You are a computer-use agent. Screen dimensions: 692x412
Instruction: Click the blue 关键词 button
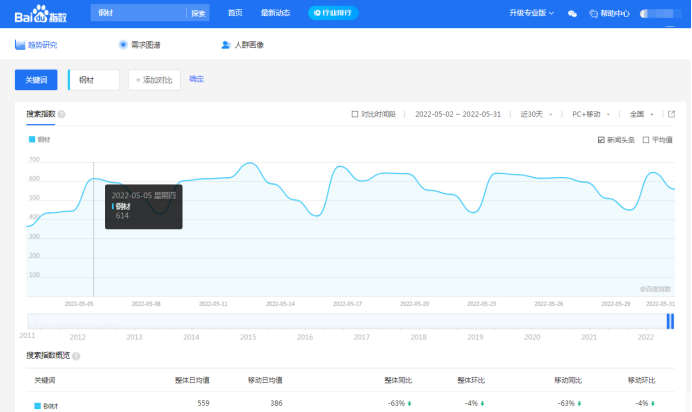[x=36, y=80]
